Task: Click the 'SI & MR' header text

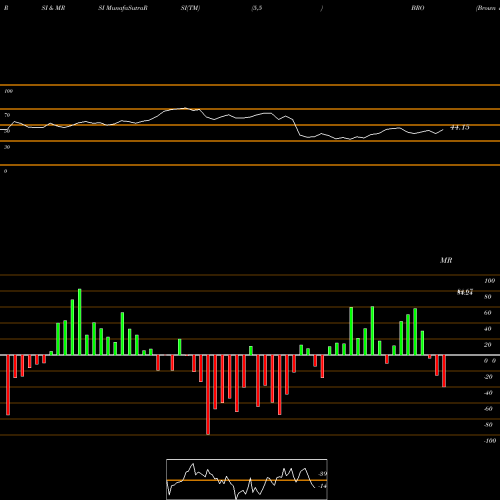Action: [x=53, y=8]
